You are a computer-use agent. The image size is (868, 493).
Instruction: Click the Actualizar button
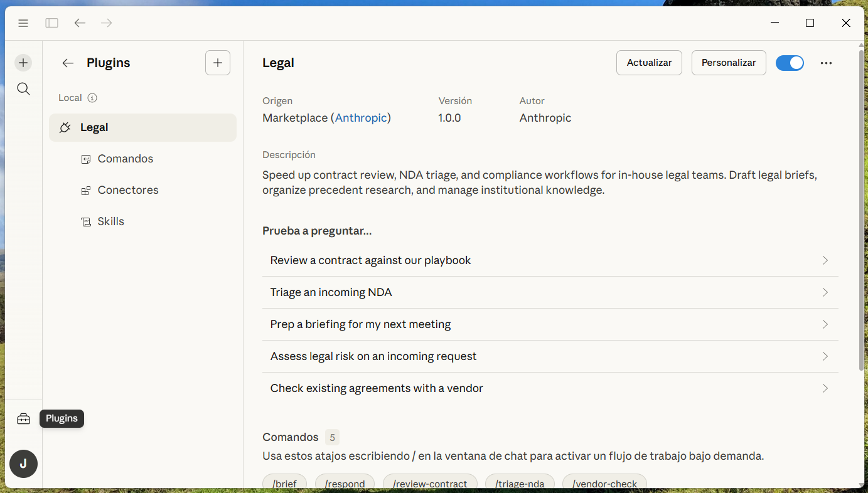tap(649, 63)
